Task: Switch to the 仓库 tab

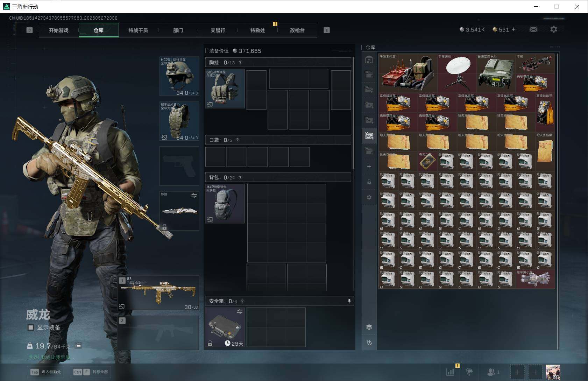Action: click(x=99, y=30)
